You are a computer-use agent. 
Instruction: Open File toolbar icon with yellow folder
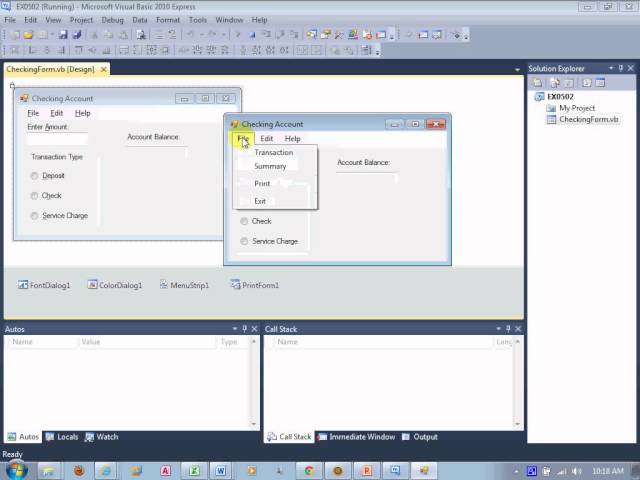click(x=28, y=35)
